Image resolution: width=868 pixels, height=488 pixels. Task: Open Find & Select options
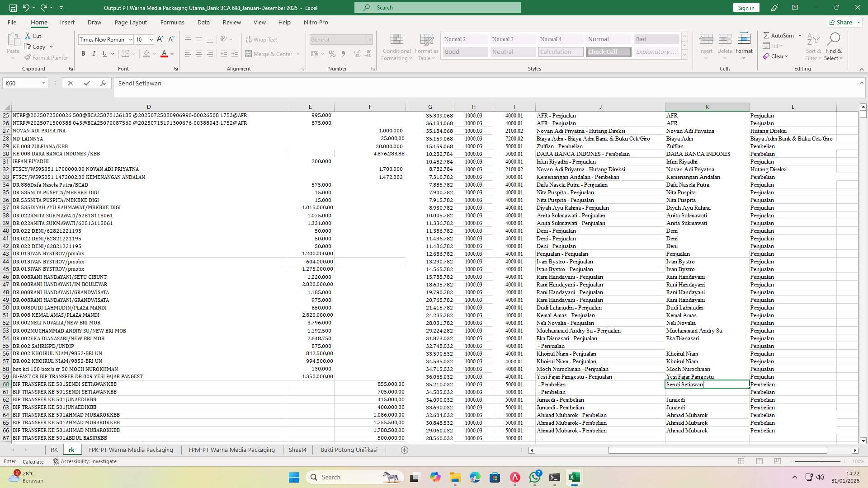pyautogui.click(x=834, y=47)
